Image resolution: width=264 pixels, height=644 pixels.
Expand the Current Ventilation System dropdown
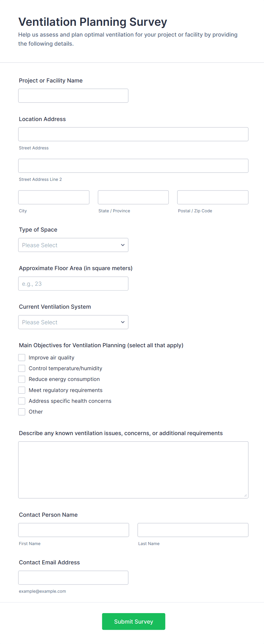pos(73,322)
